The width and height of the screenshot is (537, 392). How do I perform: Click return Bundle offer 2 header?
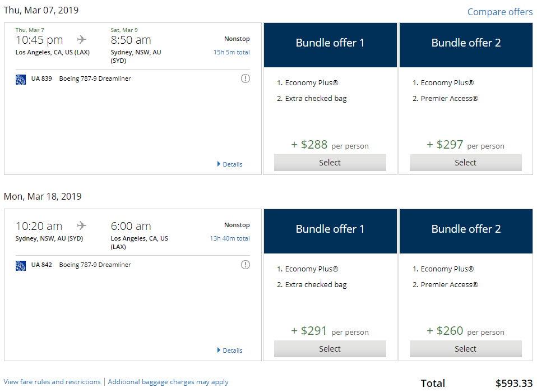pyautogui.click(x=466, y=229)
